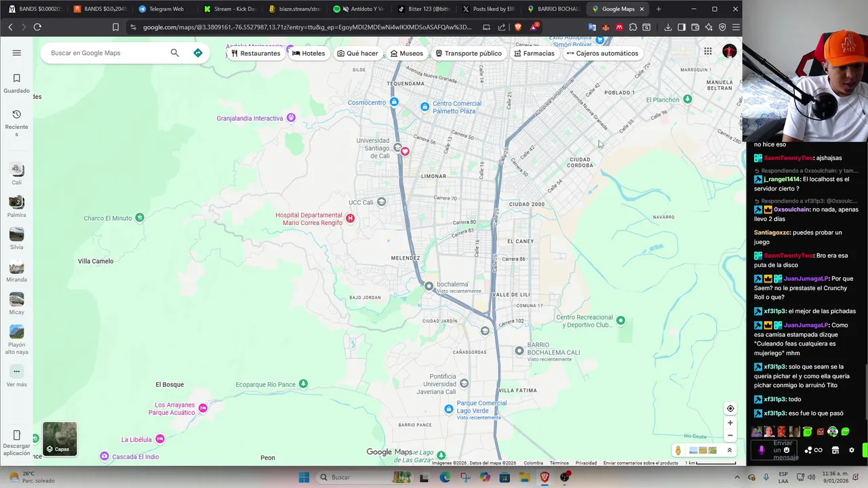Open the Google account profile avatar
The image size is (868, 488).
[730, 52]
